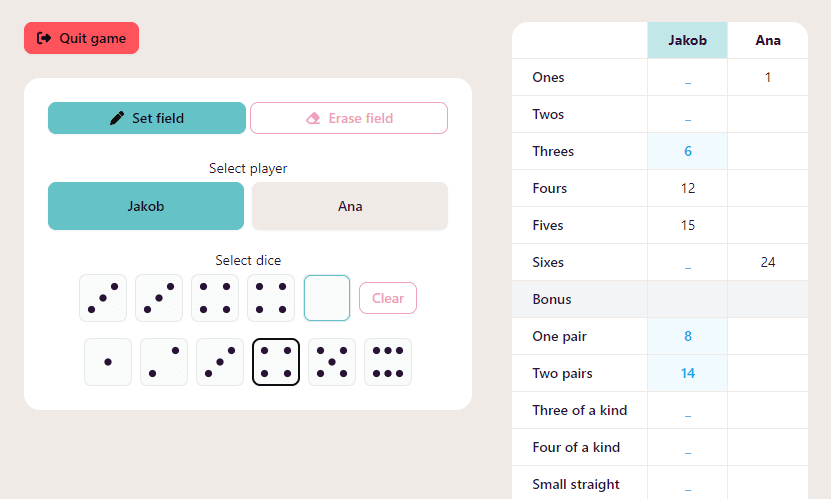Pick the three-dot die from palette

220,362
